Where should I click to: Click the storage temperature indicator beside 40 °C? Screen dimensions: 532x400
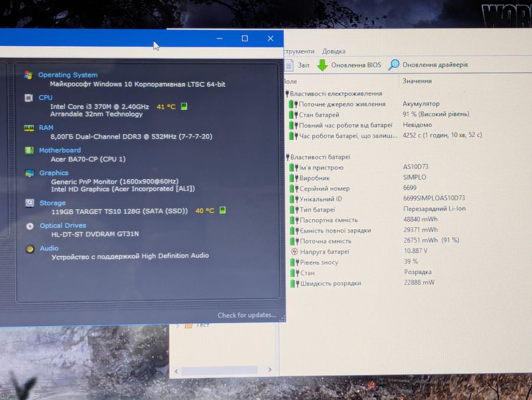point(222,210)
